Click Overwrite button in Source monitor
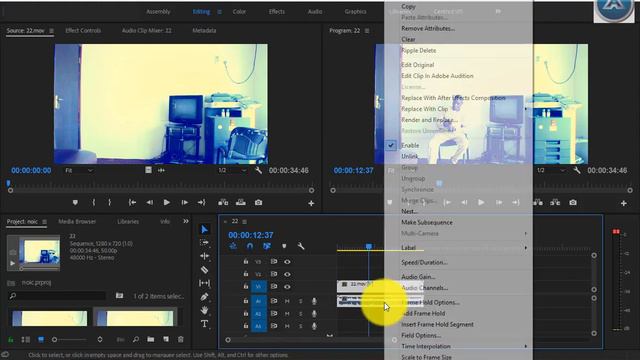 (241, 202)
